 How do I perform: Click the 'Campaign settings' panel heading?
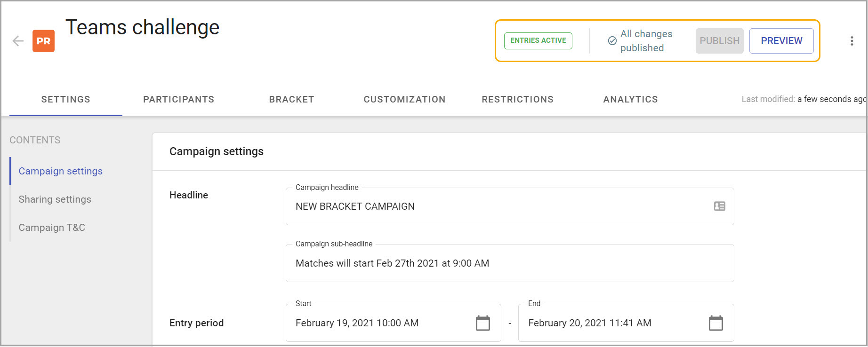(217, 151)
